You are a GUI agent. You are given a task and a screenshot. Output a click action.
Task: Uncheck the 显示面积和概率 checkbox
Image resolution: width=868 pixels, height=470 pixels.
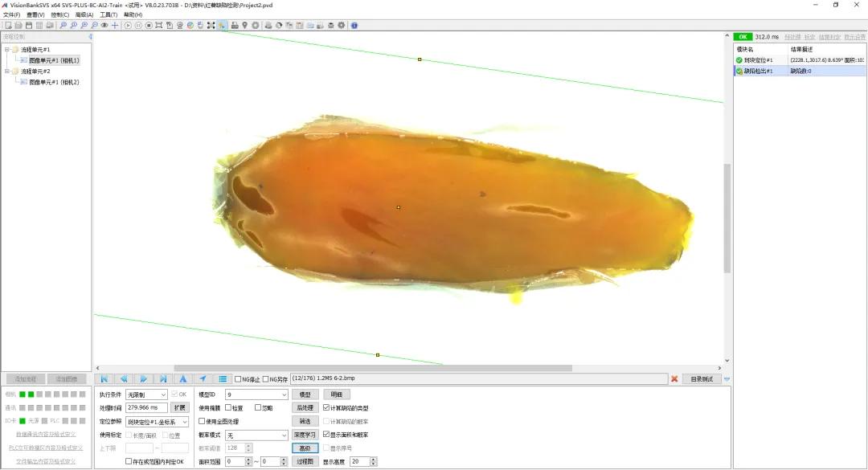[x=326, y=435]
